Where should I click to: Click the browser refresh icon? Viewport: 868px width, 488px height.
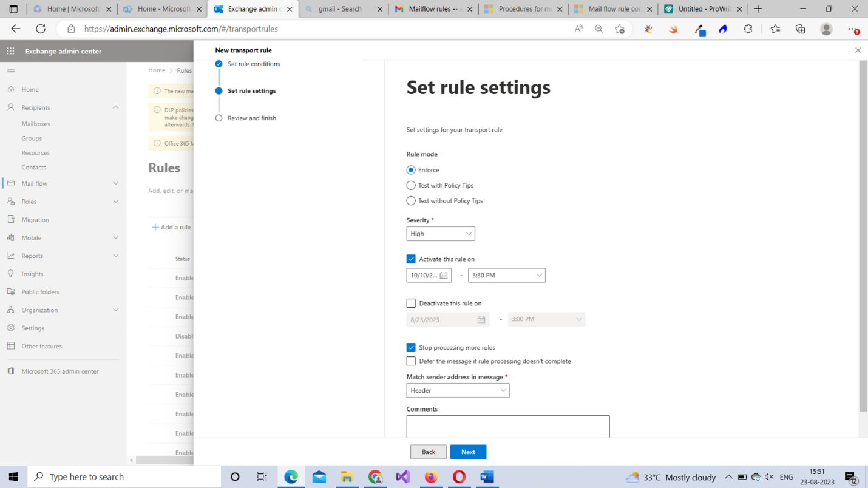click(x=41, y=29)
